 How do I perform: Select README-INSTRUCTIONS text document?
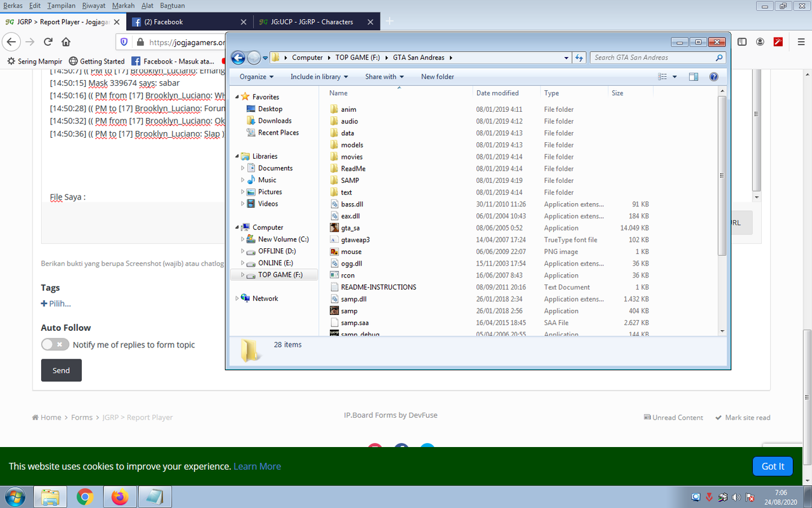click(x=373, y=288)
